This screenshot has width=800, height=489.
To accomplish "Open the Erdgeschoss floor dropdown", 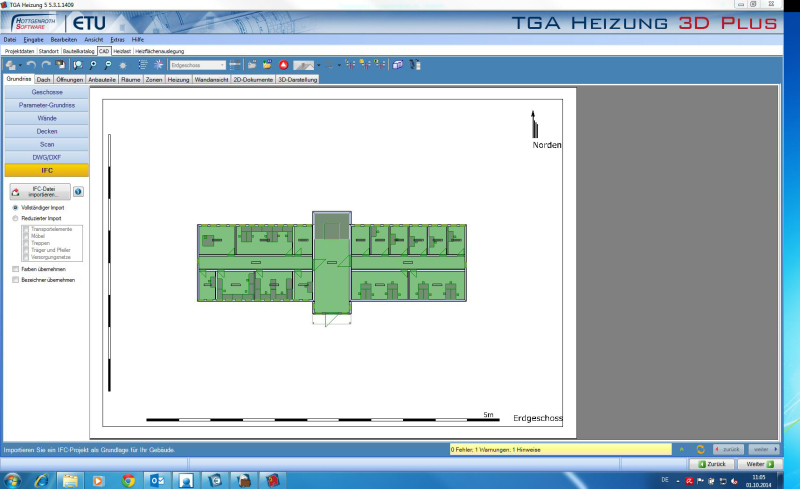I will (x=197, y=65).
